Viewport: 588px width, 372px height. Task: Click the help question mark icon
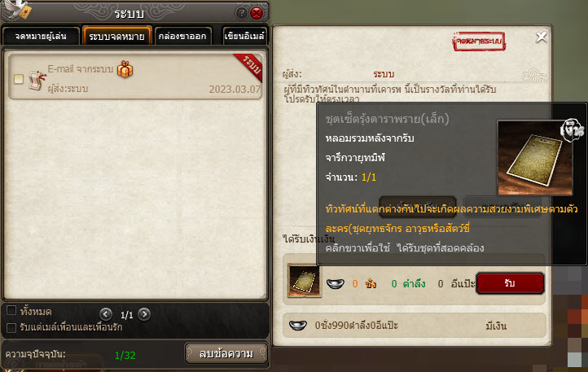point(241,14)
